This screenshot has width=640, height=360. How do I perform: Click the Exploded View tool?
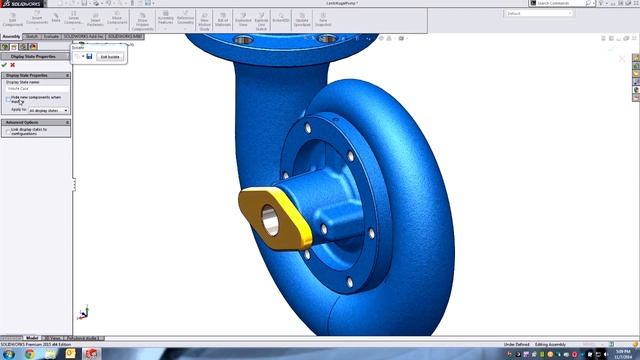243,20
